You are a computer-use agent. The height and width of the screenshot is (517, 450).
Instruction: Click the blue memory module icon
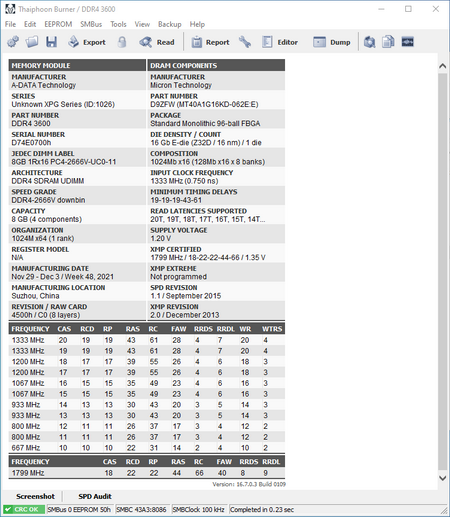point(408,42)
